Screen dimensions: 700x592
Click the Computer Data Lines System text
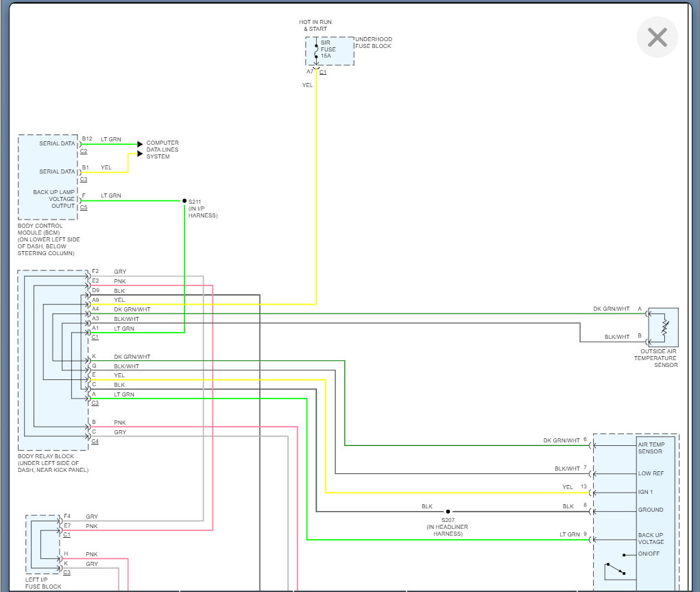[162, 150]
